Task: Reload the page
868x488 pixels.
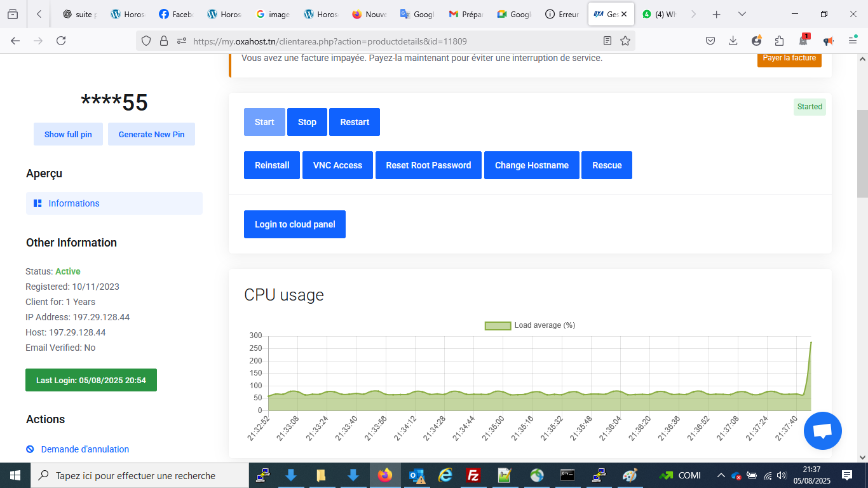Action: point(61,41)
